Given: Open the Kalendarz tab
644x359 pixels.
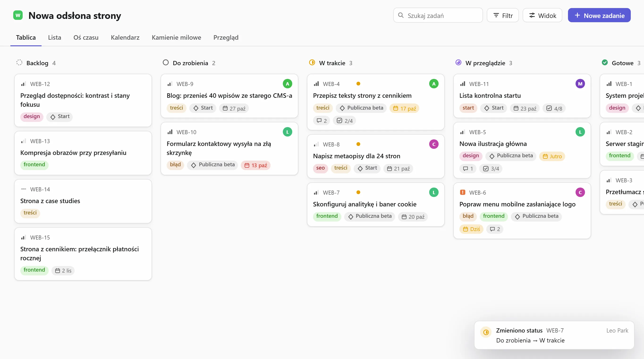Looking at the screenshot, I should point(125,38).
